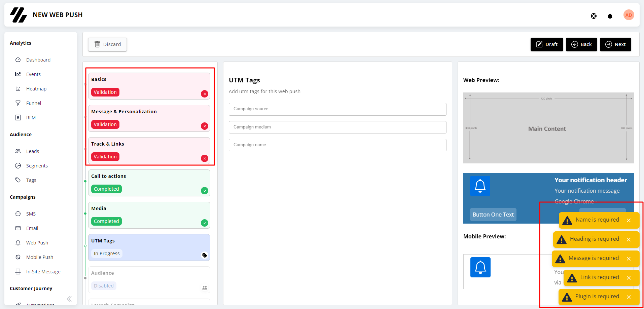Click the Mobile Push icon
Viewport: 644px width, 309px height.
tap(18, 257)
